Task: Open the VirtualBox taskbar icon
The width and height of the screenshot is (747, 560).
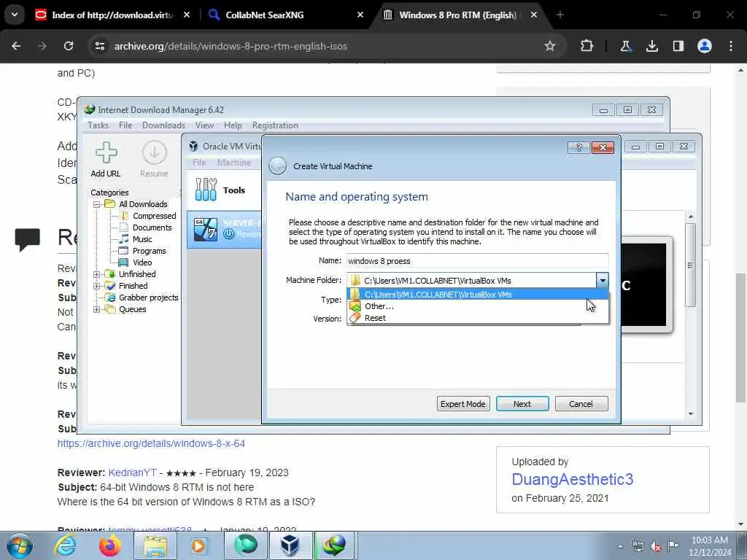Action: point(290,545)
